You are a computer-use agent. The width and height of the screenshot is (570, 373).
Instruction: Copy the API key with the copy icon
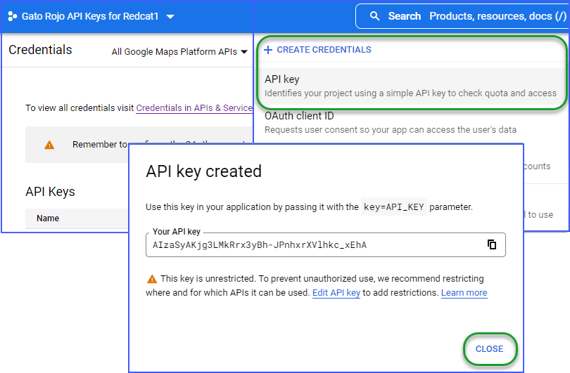click(492, 244)
